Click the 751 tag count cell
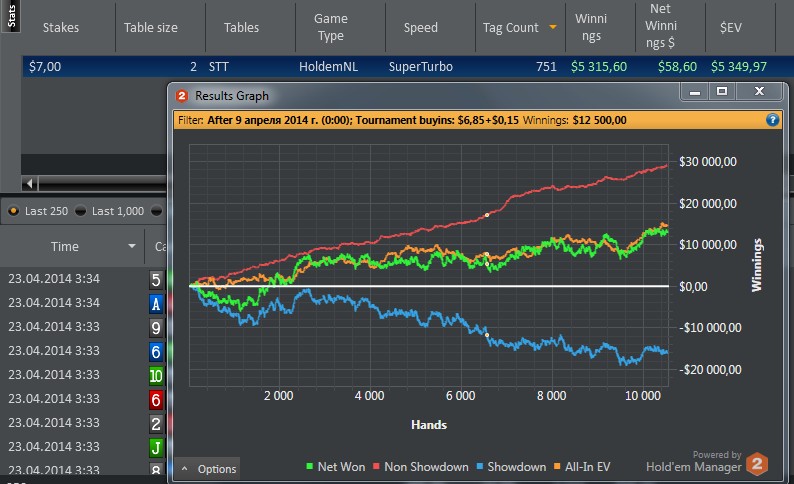The height and width of the screenshot is (484, 794). (x=546, y=66)
